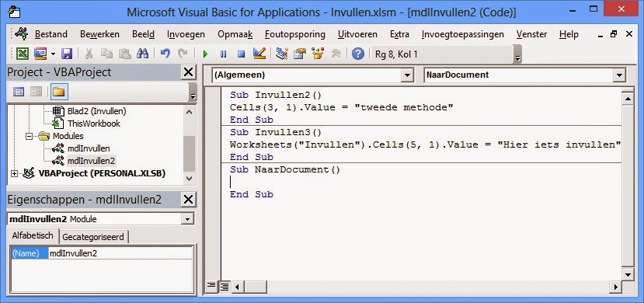The image size is (644, 303).
Task: Close the Project - VBAProject panel
Action: click(x=188, y=72)
